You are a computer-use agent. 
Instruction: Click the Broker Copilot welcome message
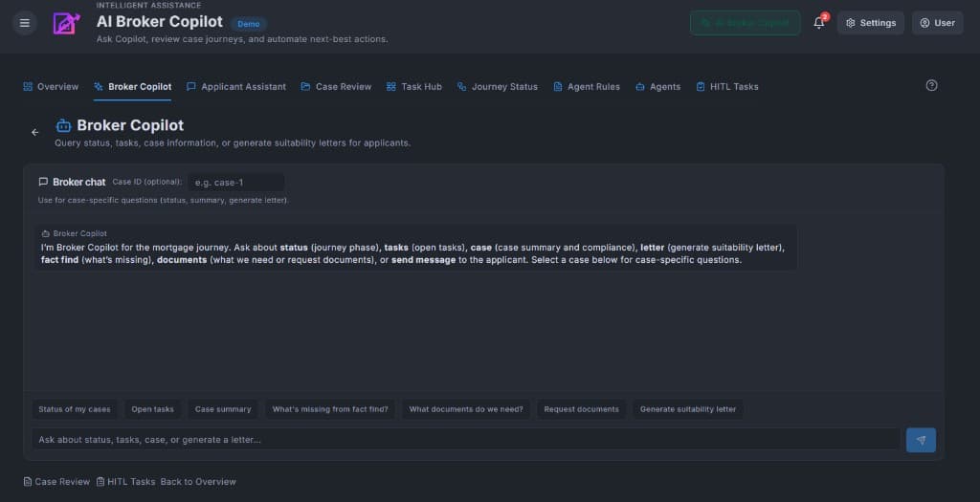click(416, 248)
